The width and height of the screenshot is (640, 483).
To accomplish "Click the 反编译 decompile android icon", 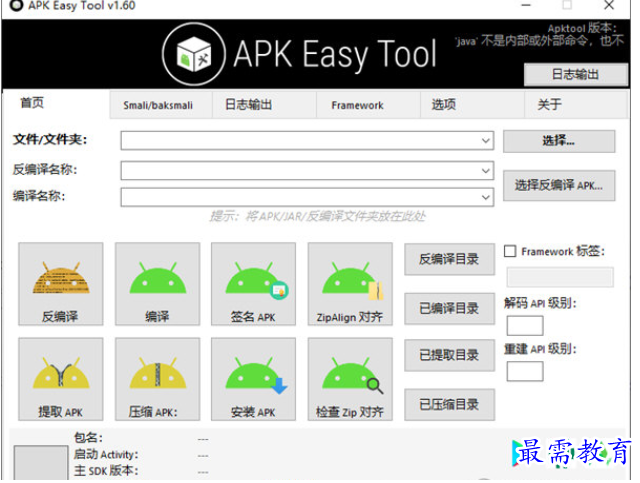I will pyautogui.click(x=61, y=284).
